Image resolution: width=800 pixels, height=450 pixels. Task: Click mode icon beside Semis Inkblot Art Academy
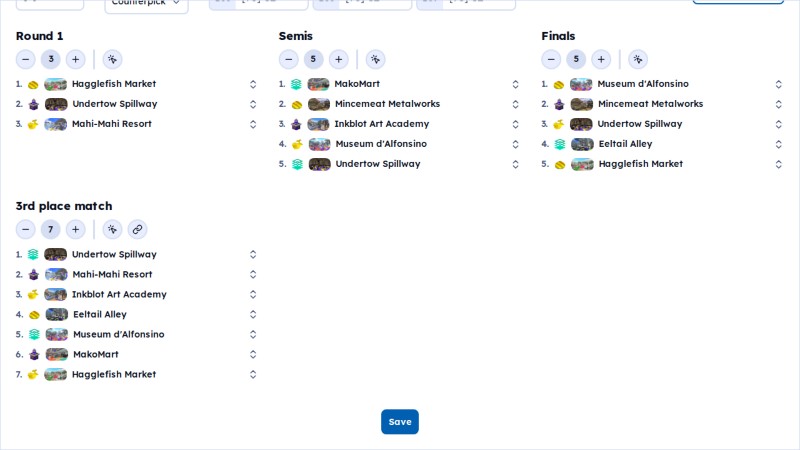[x=296, y=124]
